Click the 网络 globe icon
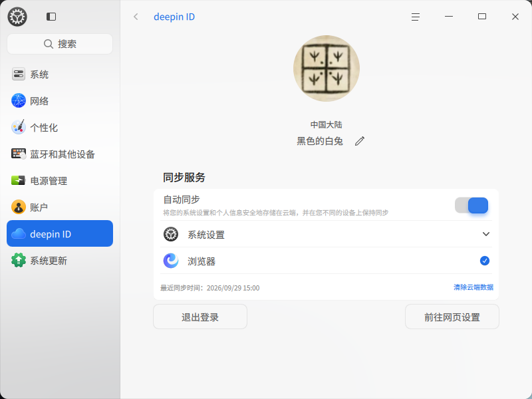532x399 pixels. [x=19, y=101]
